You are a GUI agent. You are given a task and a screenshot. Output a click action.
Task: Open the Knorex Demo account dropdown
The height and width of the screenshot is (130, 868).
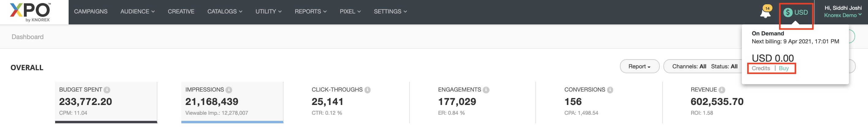point(842,15)
